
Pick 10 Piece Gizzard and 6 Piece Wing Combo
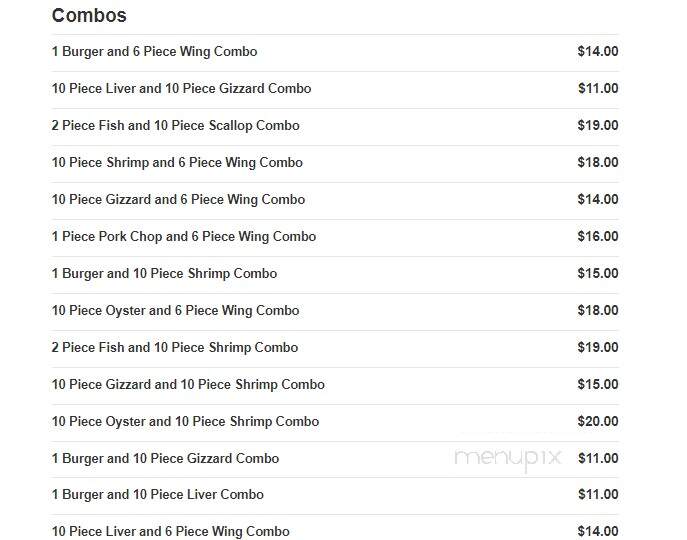click(335, 200)
